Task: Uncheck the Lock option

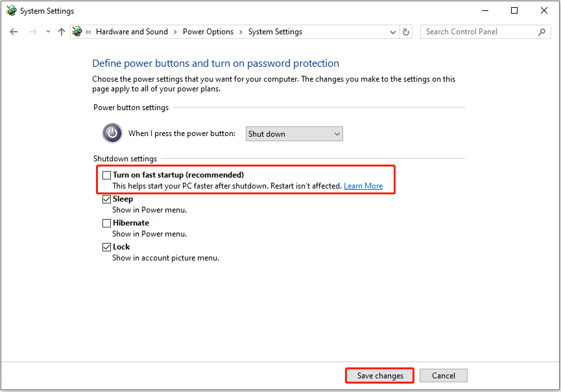Action: (x=106, y=247)
